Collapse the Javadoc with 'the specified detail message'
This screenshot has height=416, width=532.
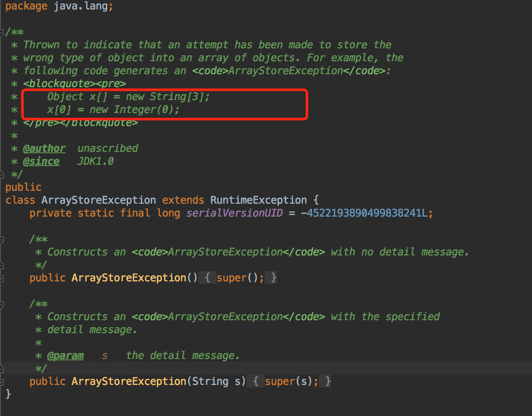2,304
